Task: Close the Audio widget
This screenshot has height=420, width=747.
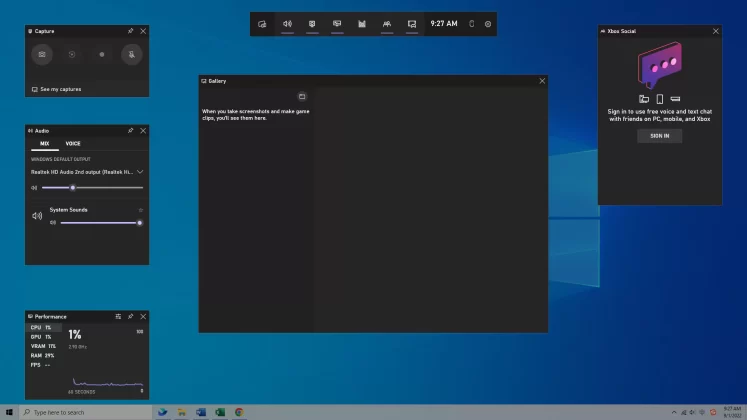Action: point(143,130)
